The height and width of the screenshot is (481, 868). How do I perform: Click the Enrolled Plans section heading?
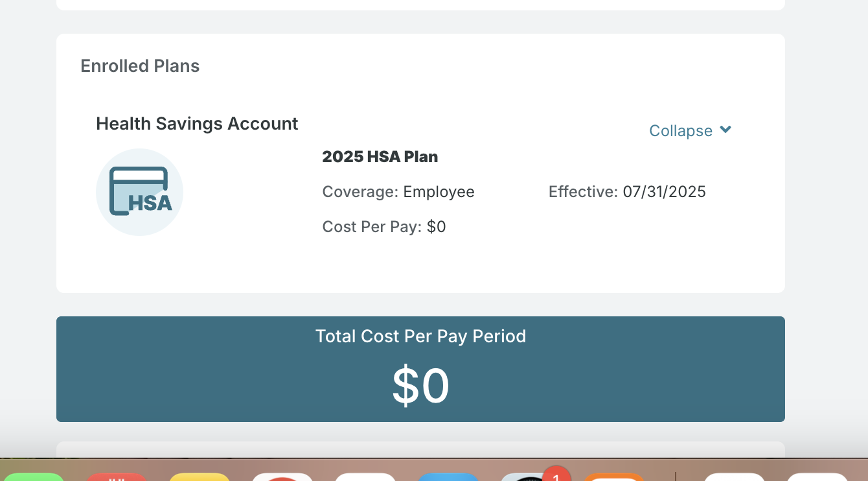tap(140, 66)
